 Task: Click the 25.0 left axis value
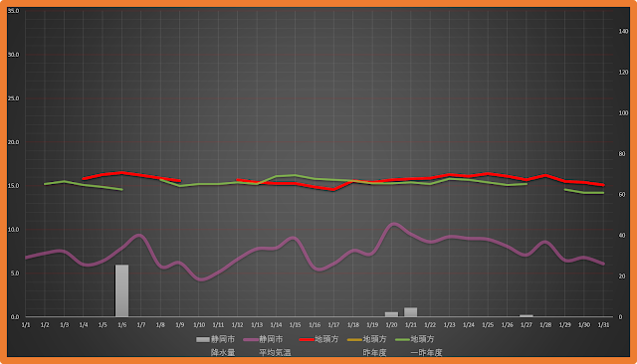(13, 98)
